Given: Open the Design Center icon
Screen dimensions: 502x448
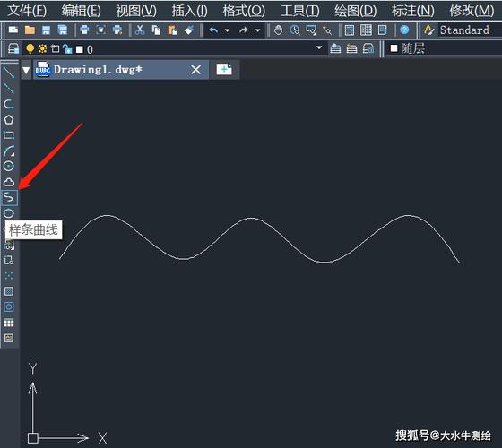Looking at the screenshot, I should tap(366, 30).
